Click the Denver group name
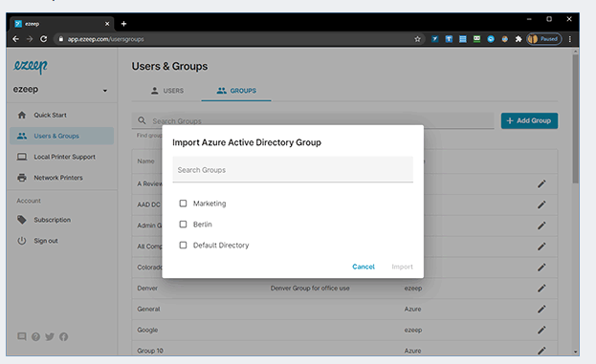 tap(147, 289)
